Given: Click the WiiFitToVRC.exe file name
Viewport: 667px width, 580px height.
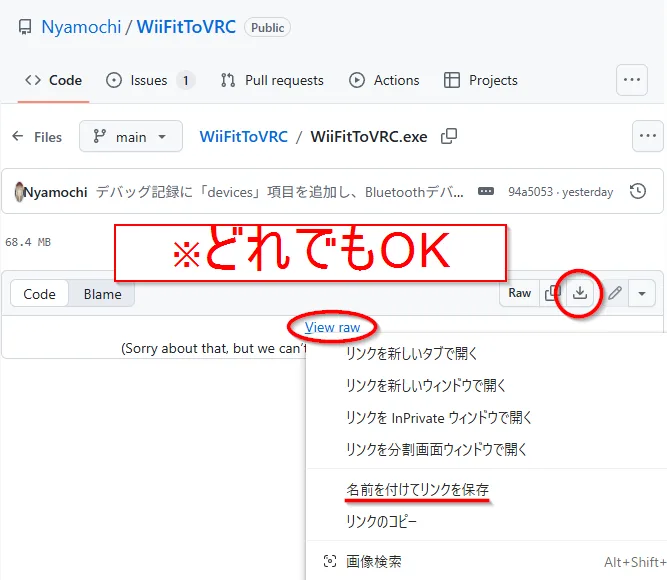Looking at the screenshot, I should tap(369, 137).
